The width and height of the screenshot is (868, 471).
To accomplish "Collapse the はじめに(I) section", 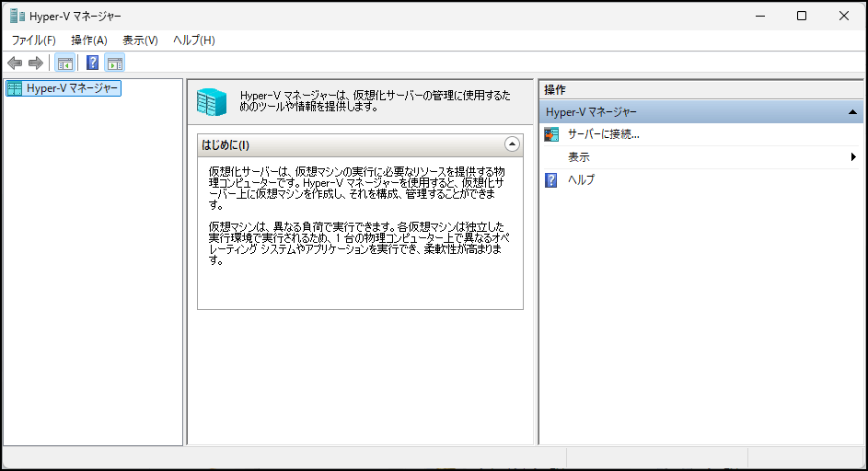I will (512, 144).
